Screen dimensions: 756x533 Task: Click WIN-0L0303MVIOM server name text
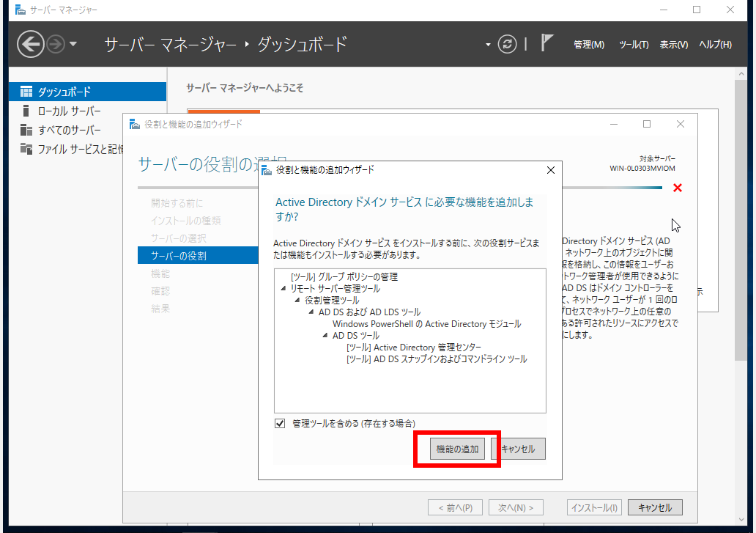click(x=642, y=169)
